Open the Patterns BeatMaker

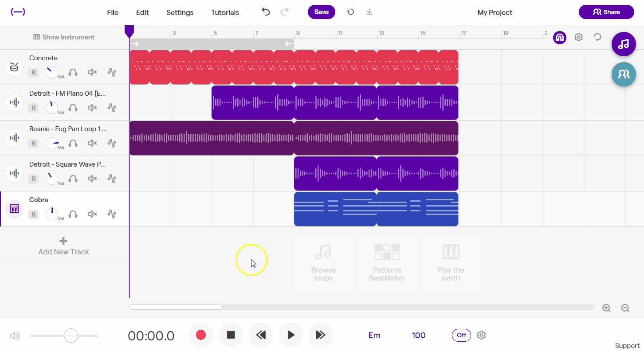coord(387,262)
